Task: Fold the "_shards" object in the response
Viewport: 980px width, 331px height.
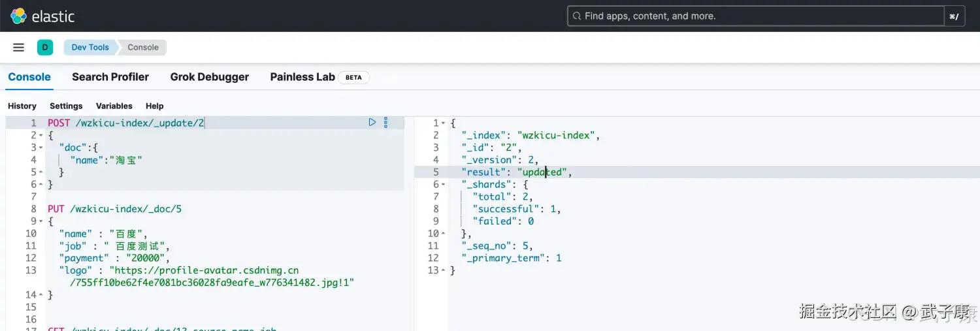Action: pyautogui.click(x=444, y=185)
